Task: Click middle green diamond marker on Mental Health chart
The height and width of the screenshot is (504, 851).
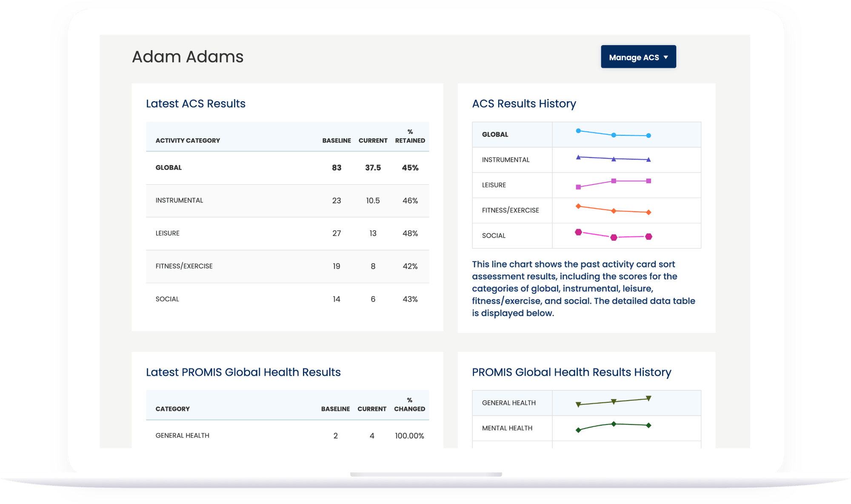Action: pos(614,424)
